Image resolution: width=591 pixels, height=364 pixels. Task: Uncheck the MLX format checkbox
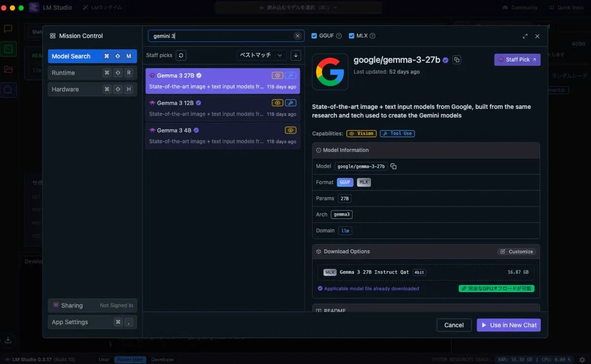pyautogui.click(x=352, y=36)
